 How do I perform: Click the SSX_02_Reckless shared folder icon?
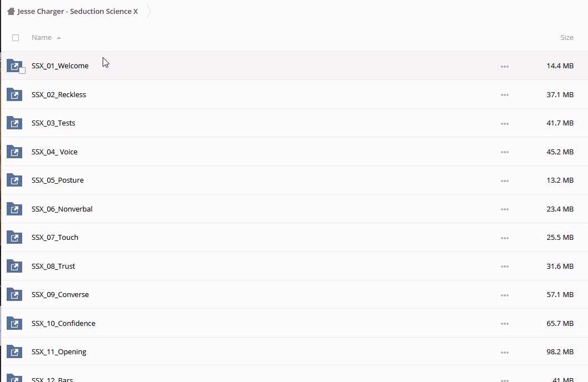pyautogui.click(x=14, y=95)
